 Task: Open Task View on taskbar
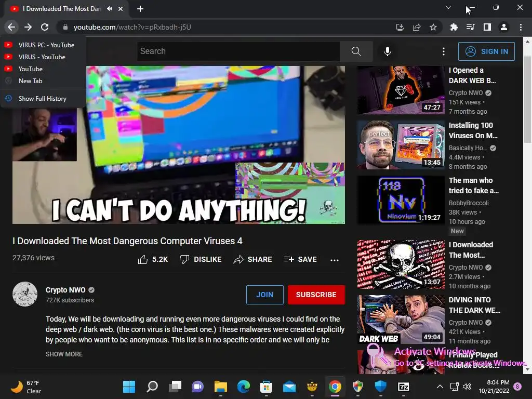(175, 387)
